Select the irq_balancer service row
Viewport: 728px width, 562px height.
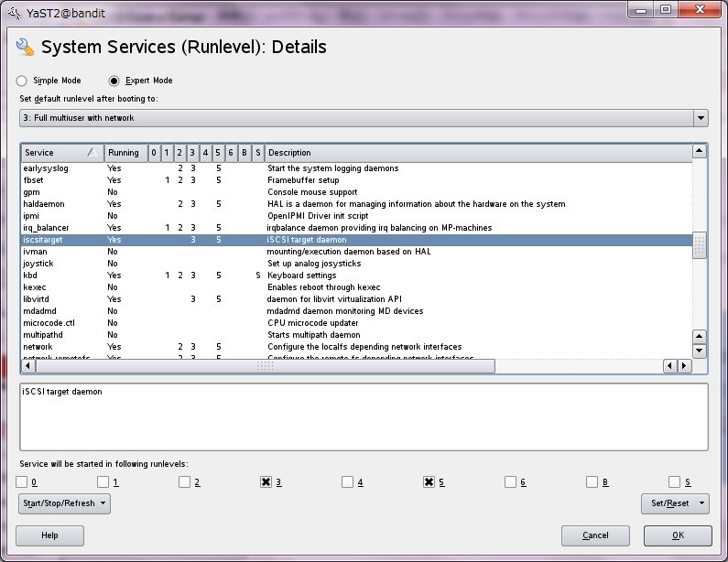[356, 228]
